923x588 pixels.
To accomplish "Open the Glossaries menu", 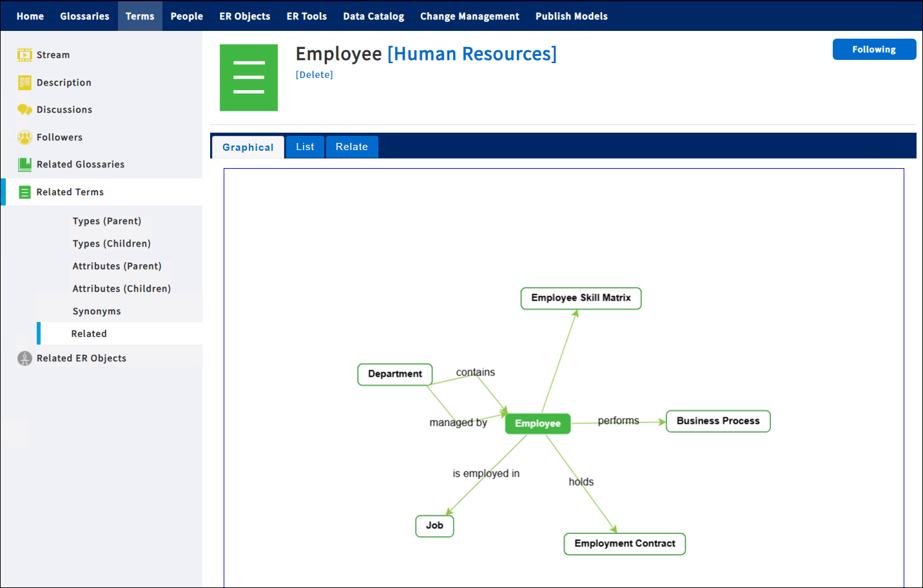I will [x=84, y=16].
